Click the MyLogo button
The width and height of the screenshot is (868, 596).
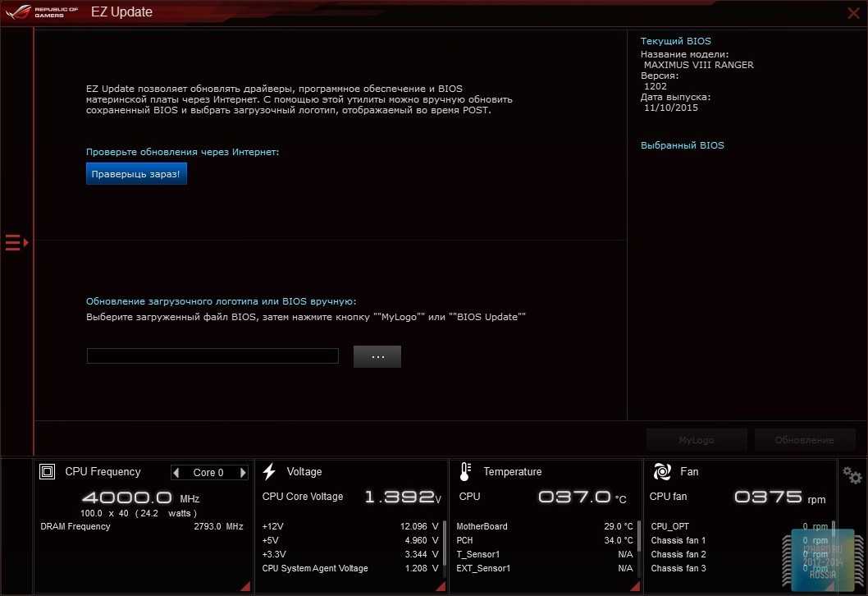coord(697,440)
